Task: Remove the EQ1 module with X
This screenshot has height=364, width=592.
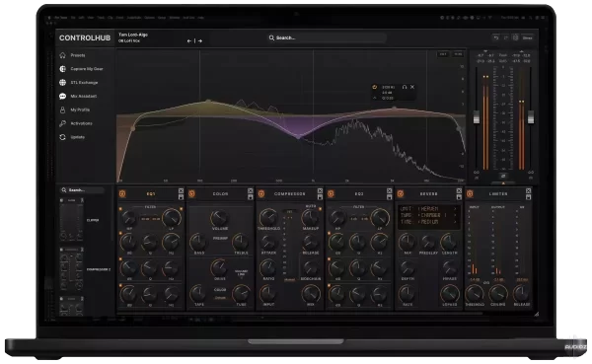Action: (x=181, y=190)
